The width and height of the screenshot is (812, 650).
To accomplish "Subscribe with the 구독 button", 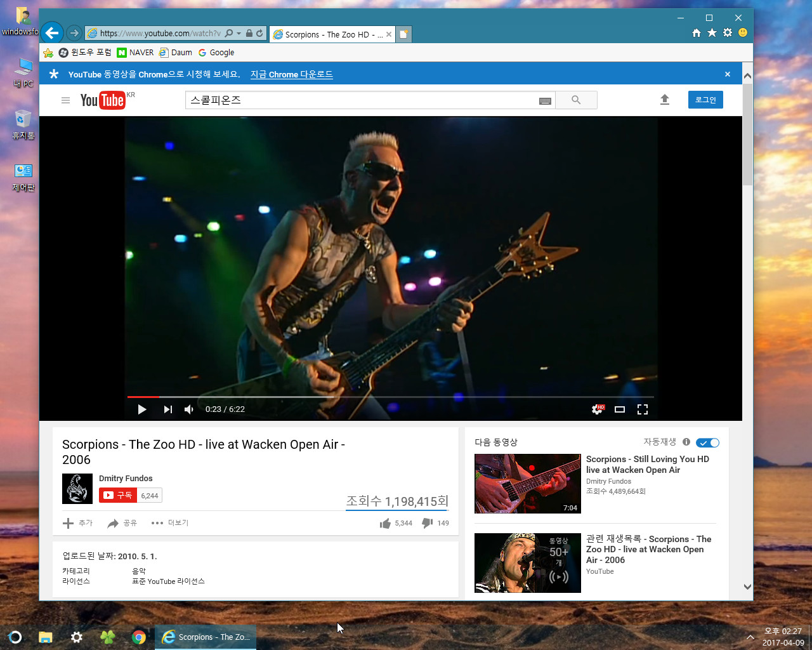I will click(x=118, y=495).
